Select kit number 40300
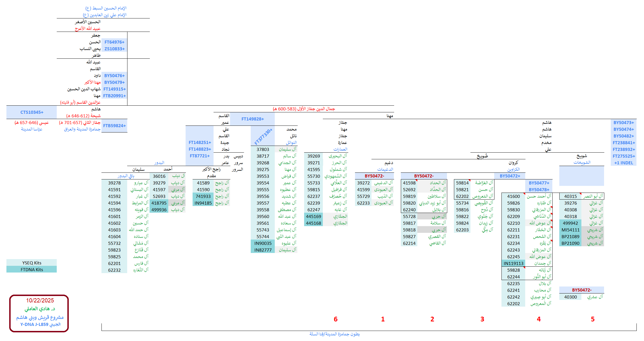 570,297
